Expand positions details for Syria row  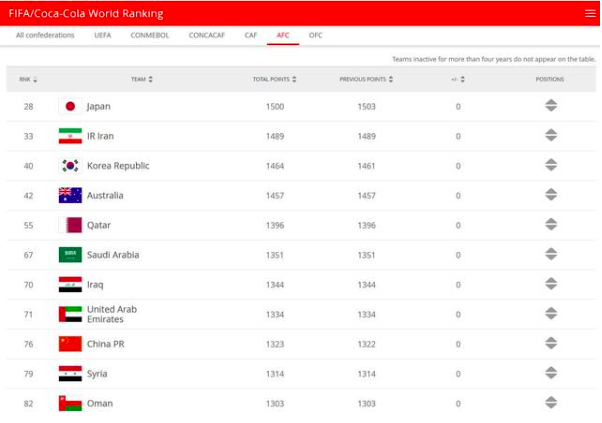[x=551, y=374]
